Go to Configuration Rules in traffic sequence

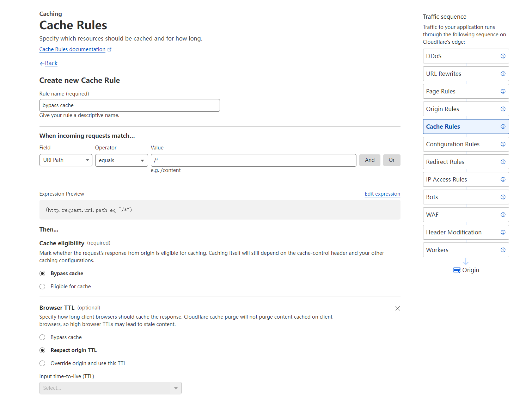453,144
